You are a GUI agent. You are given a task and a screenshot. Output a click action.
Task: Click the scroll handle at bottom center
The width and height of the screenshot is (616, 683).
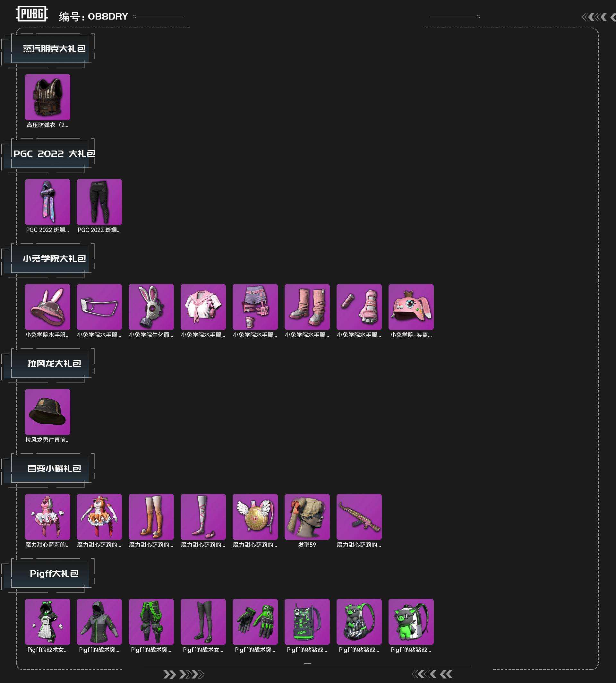click(307, 663)
